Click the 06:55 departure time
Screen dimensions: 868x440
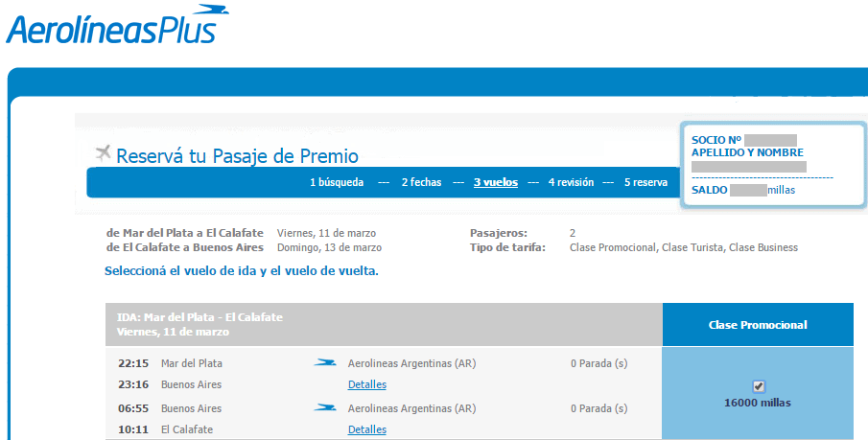[x=133, y=408]
